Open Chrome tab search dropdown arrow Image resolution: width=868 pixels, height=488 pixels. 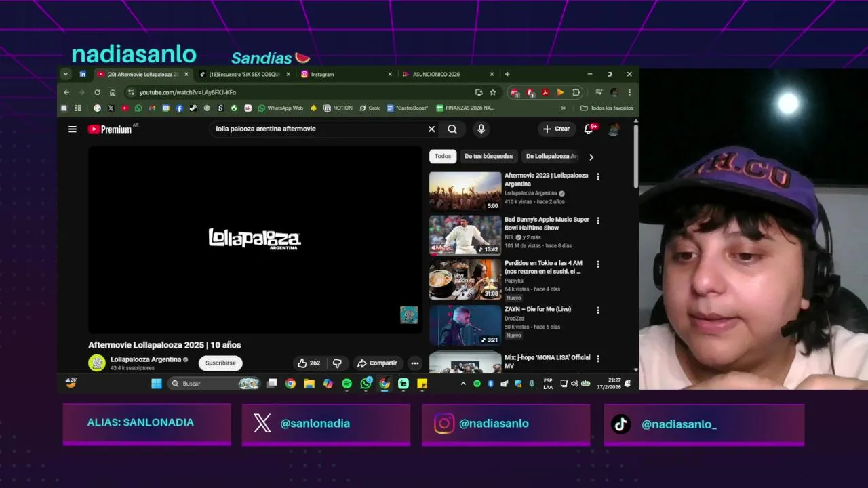tap(66, 74)
